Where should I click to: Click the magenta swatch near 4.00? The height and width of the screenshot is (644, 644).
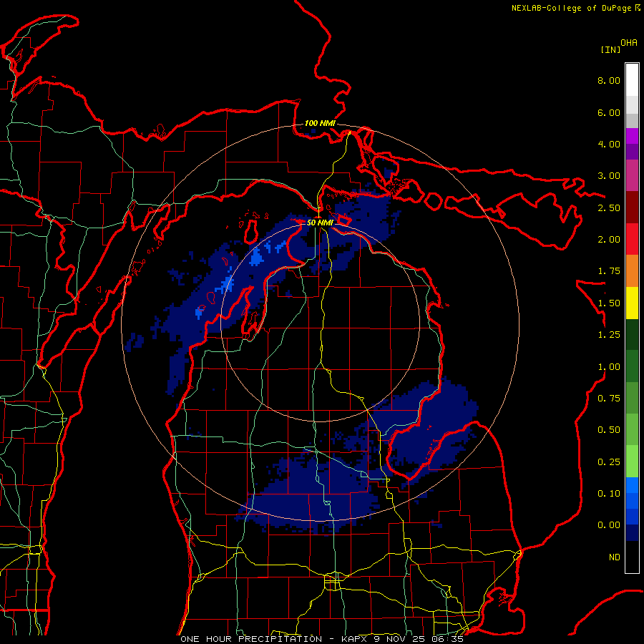click(x=632, y=136)
